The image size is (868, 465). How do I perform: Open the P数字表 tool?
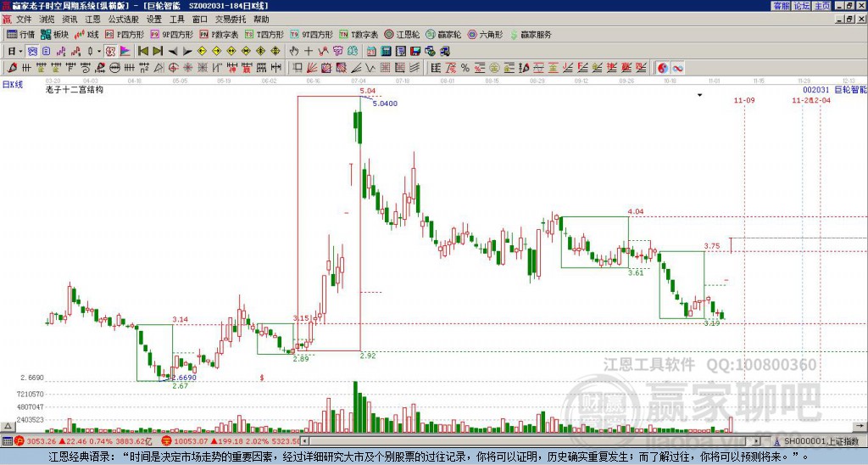pos(219,34)
